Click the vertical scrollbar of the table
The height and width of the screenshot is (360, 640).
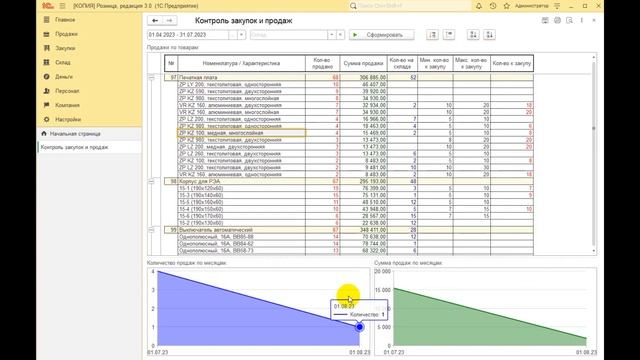tap(593, 153)
